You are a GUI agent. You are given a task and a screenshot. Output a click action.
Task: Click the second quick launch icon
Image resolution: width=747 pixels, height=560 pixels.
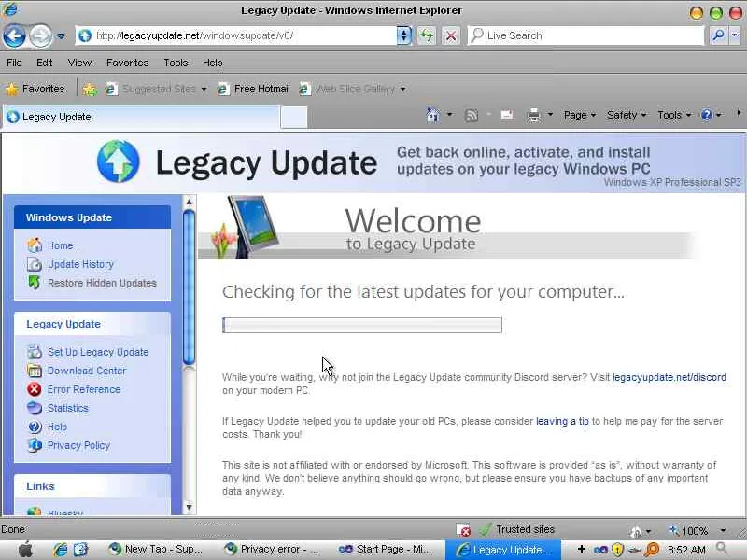pos(80,550)
